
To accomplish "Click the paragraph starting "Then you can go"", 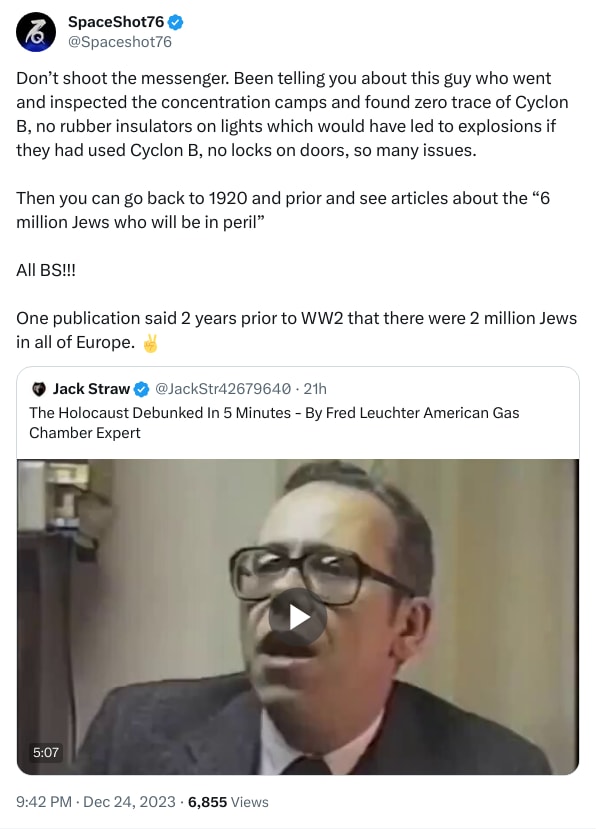I will pyautogui.click(x=283, y=210).
